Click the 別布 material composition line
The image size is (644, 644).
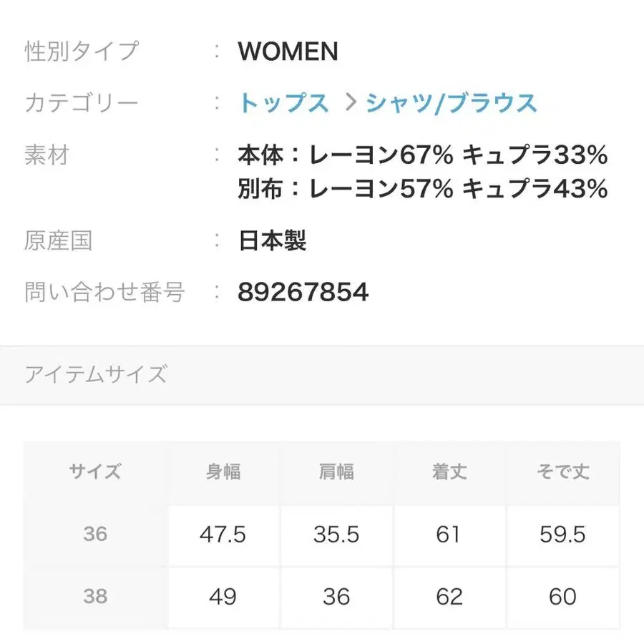[x=422, y=189]
